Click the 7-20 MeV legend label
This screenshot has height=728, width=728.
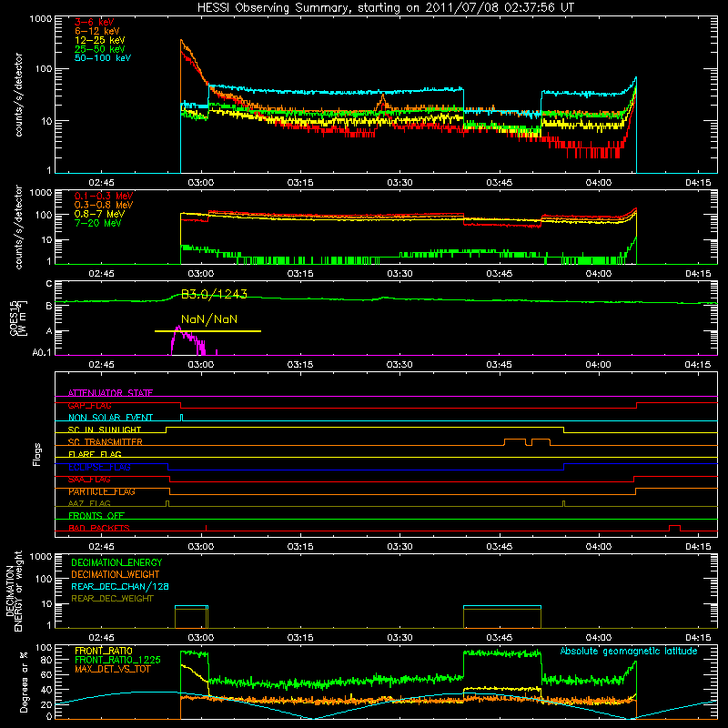click(x=98, y=223)
